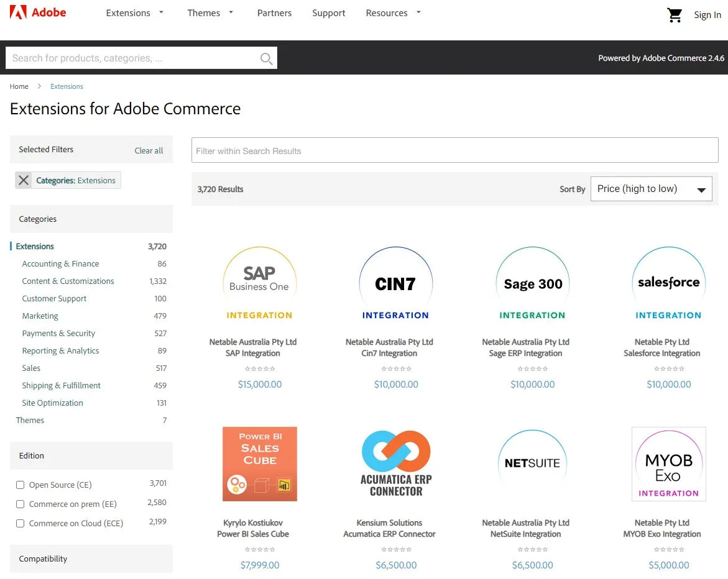Open Support in top navigation
728x579 pixels.
[x=329, y=13]
